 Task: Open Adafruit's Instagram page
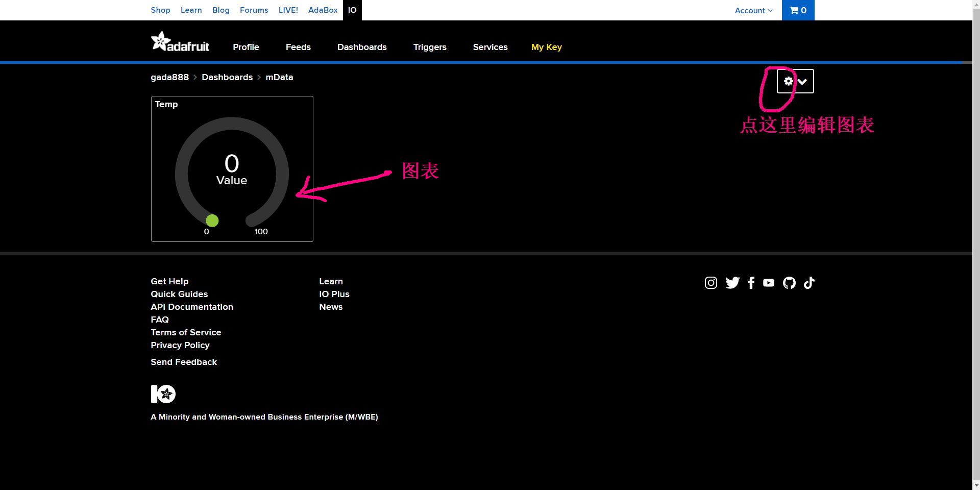pos(711,283)
